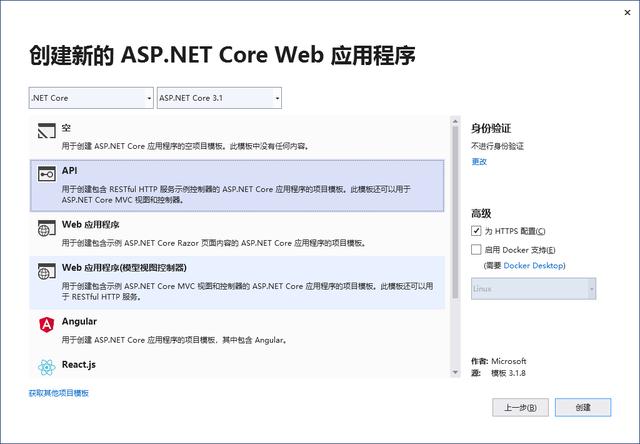
Task: Click the Angular shield icon
Action: [47, 325]
